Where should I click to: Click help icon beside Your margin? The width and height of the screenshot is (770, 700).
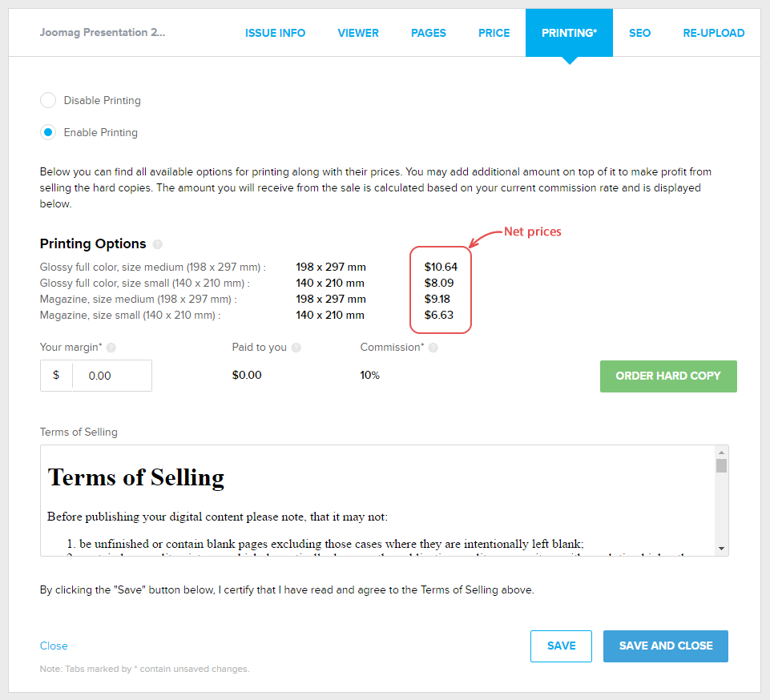tap(111, 348)
